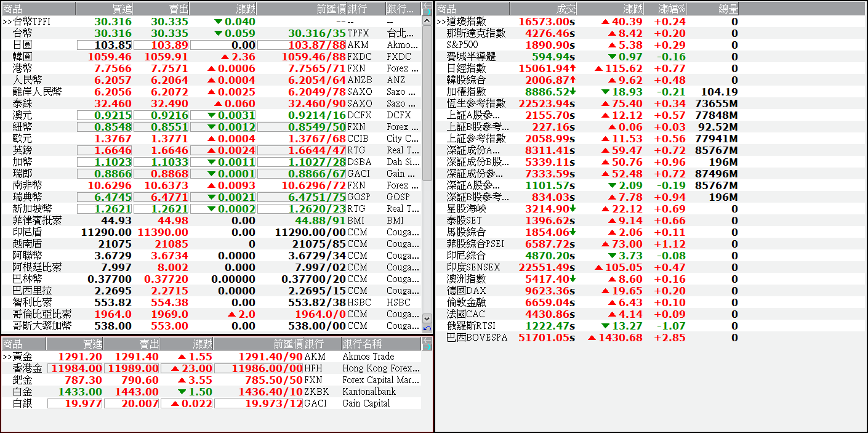Click Forex Capital Mar... bank name cell
Image resolution: width=868 pixels, height=433 pixels.
[x=381, y=380]
